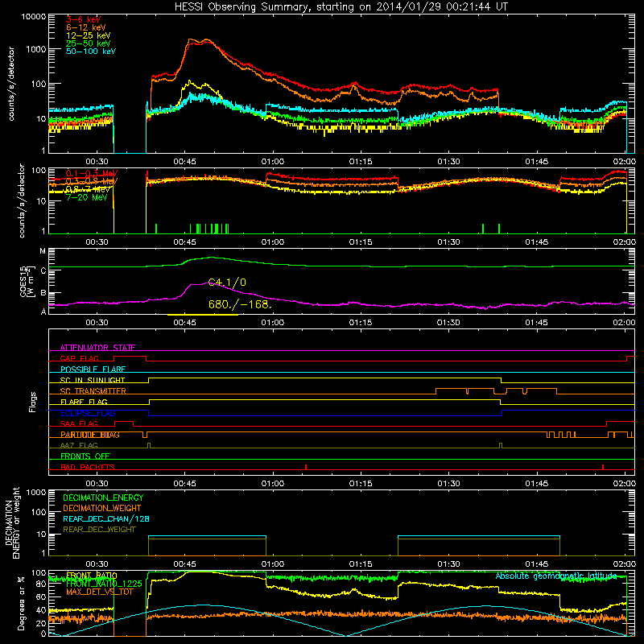The width and height of the screenshot is (644, 644).
Task: Click the 'FRONT_RATIO_1225' legend label
Action: 104,584
